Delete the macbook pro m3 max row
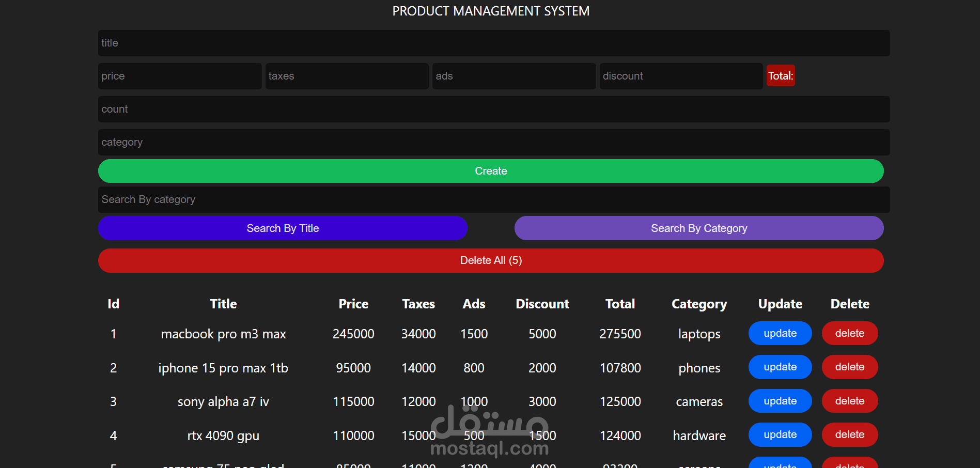The width and height of the screenshot is (980, 468). [850, 333]
